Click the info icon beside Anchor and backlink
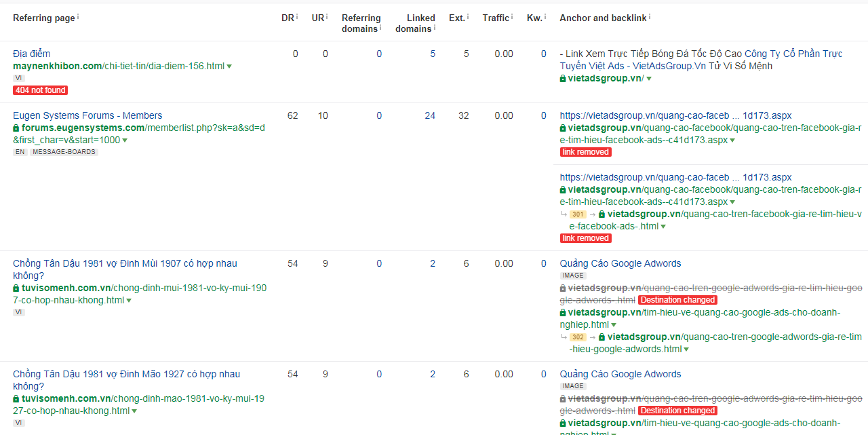Viewport: 868px width, 435px height. (650, 16)
